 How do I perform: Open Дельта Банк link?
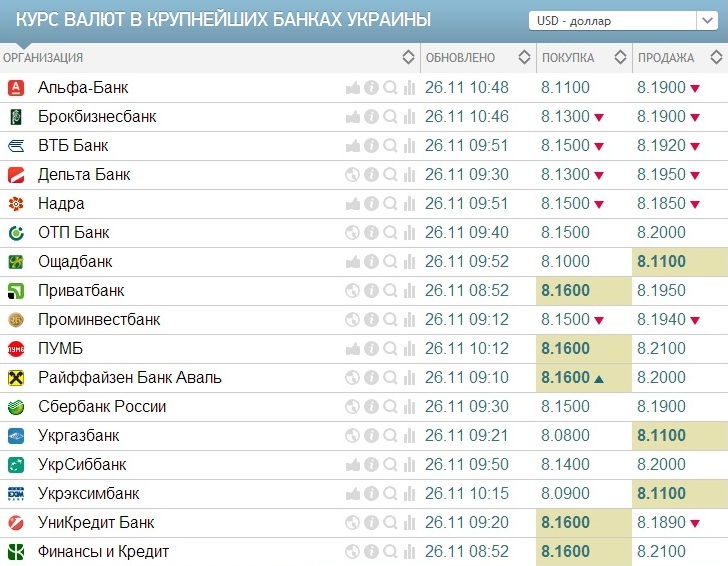coord(84,175)
